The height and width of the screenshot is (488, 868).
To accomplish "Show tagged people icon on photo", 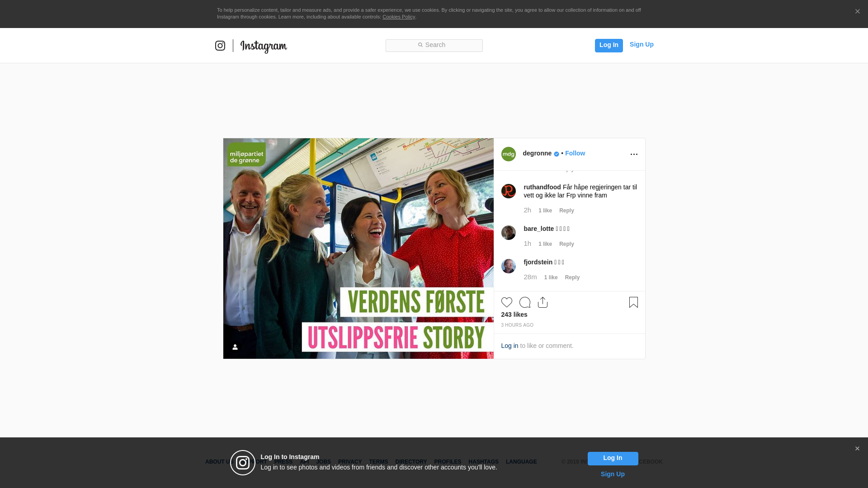I will [235, 347].
